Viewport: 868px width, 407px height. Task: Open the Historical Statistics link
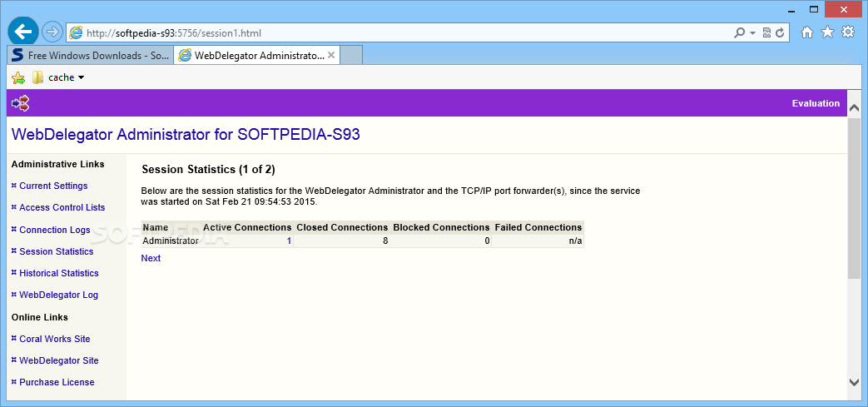click(59, 273)
